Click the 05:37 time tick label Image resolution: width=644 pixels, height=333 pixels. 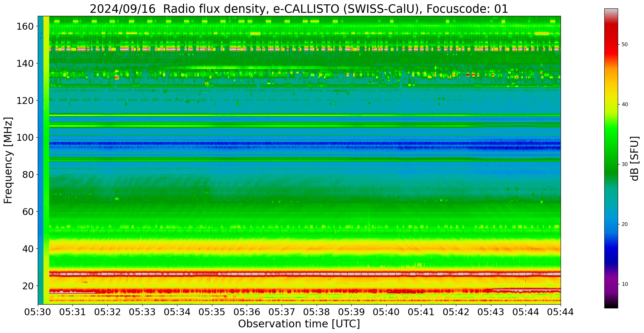tap(282, 312)
